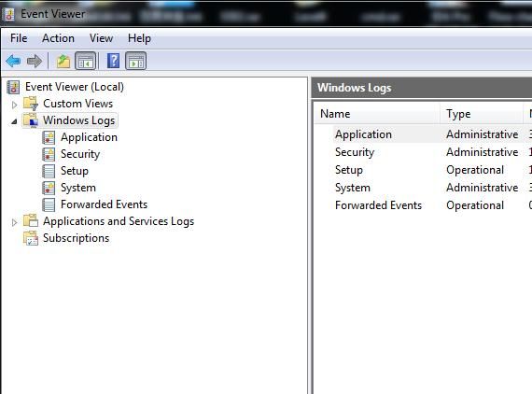Viewport: 532px width, 394px height.
Task: Open the File menu
Action: (19, 38)
